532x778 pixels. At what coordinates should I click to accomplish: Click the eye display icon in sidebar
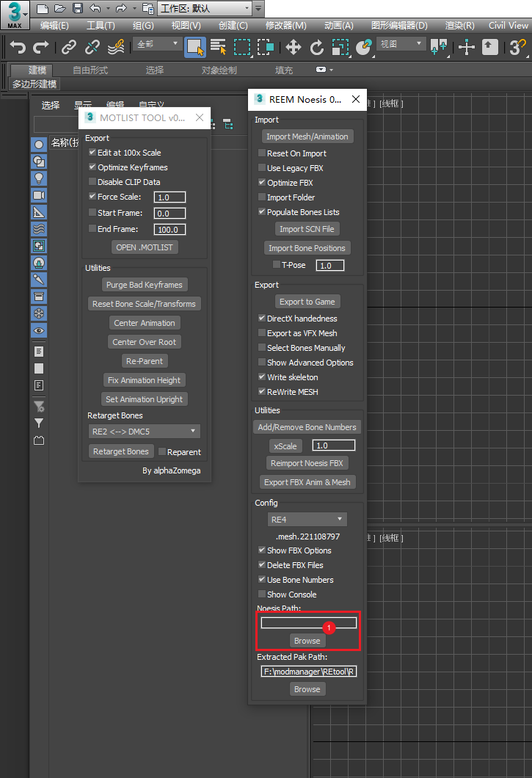39,330
